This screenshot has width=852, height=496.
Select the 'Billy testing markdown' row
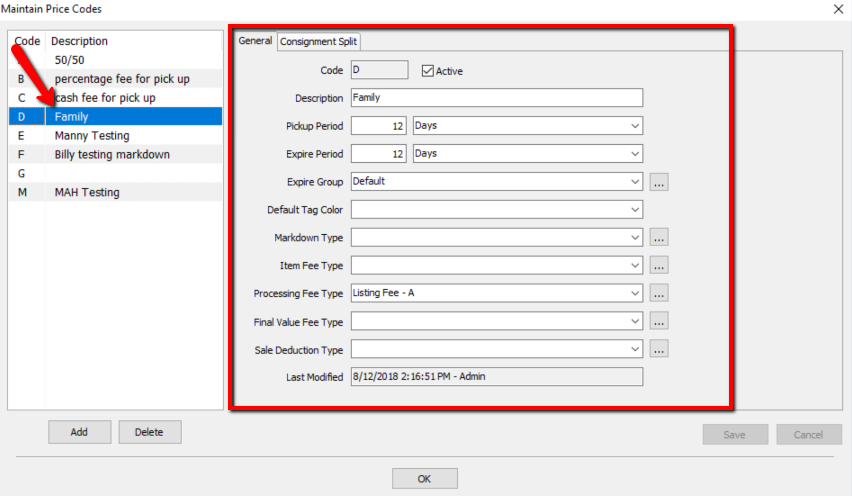(115, 154)
